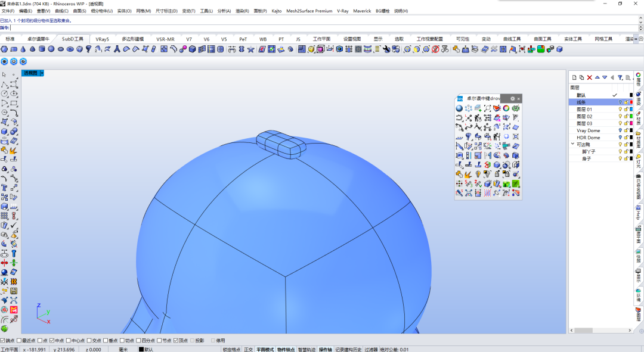Image resolution: width=644 pixels, height=352 pixels.
Task: Open the 材质 materials side tab
Action: (x=639, y=119)
